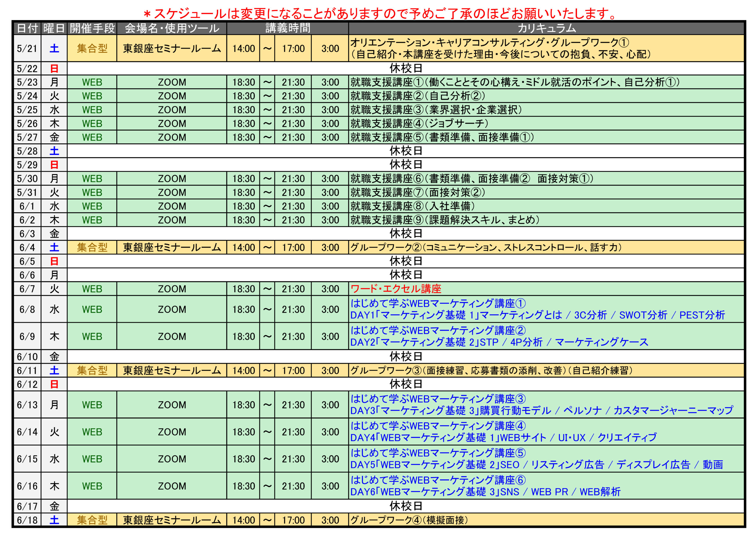756x540 pixels.
Task: Select the 5/23 date cell
Action: (x=27, y=82)
